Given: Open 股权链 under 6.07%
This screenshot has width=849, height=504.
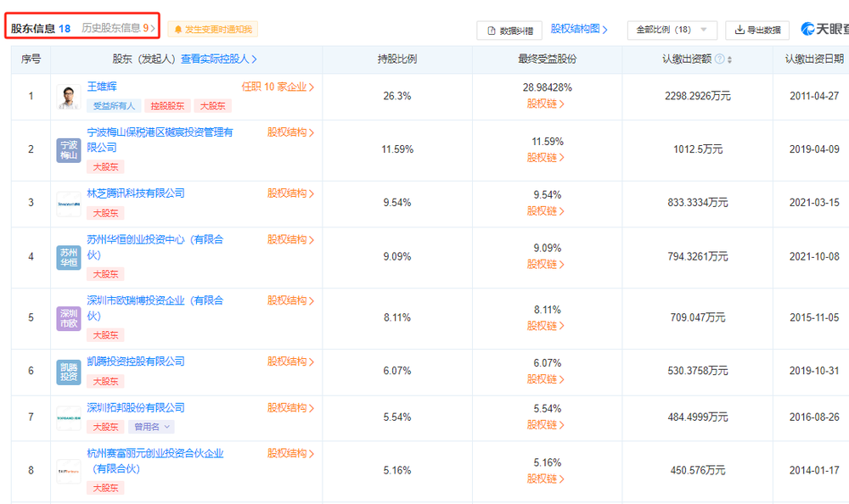Looking at the screenshot, I should pos(546,379).
